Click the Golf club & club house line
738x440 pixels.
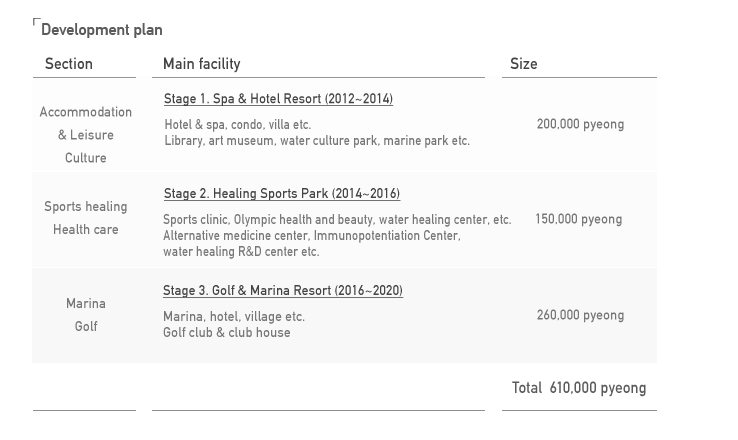[226, 333]
